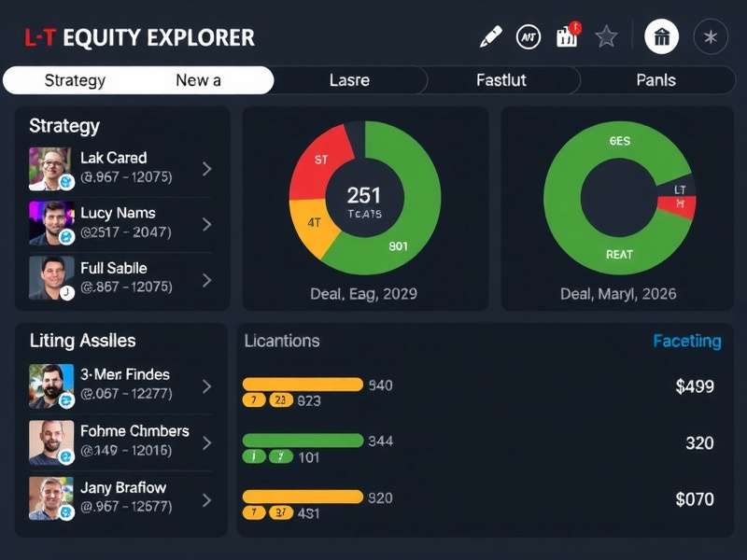
Task: Select the white museum icon
Action: [663, 35]
